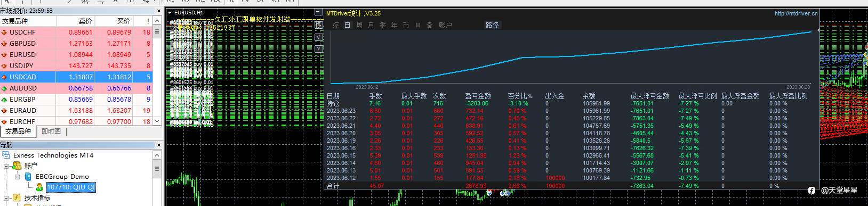Click the user icon beside 107710: QIU QI

tap(39, 187)
